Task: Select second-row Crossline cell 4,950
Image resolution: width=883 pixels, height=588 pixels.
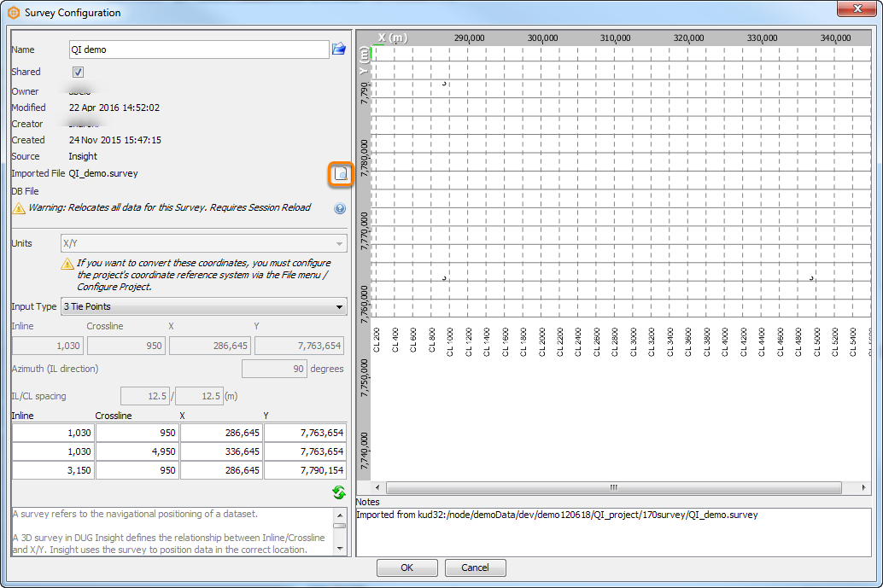Action: click(x=137, y=451)
